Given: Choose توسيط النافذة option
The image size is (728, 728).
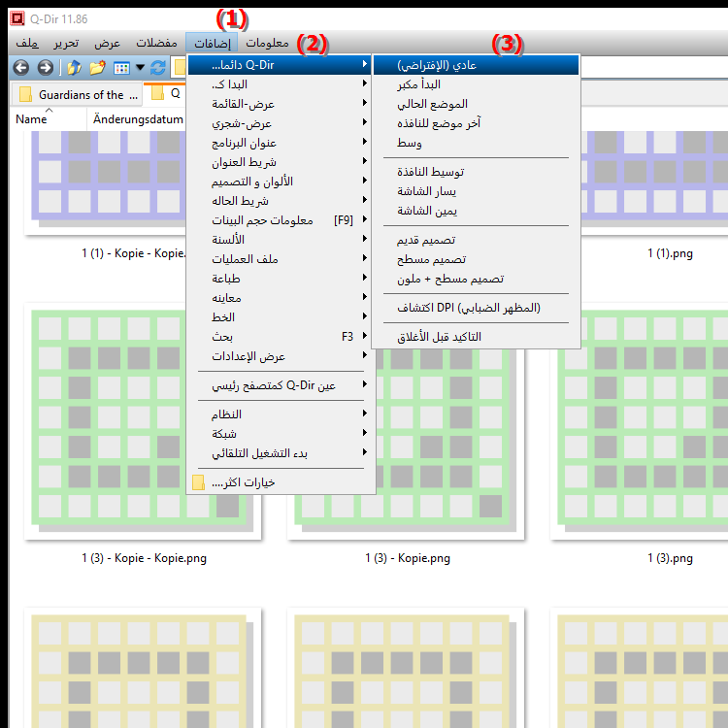Looking at the screenshot, I should tap(476, 172).
